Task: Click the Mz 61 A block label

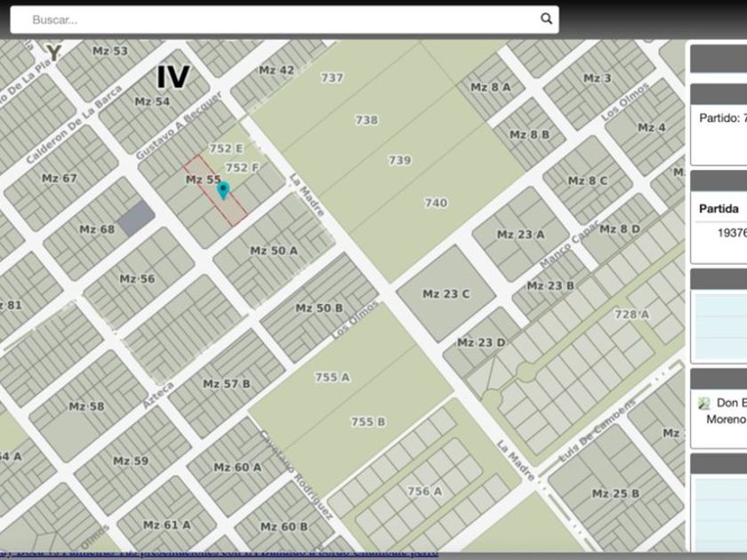Action: pos(167,525)
